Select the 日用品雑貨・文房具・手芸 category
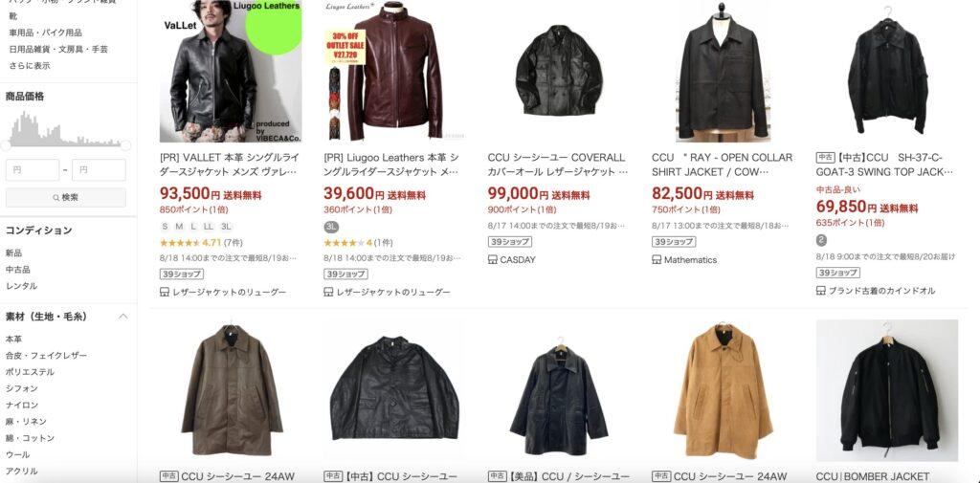This screenshot has height=483, width=980. tap(58, 49)
